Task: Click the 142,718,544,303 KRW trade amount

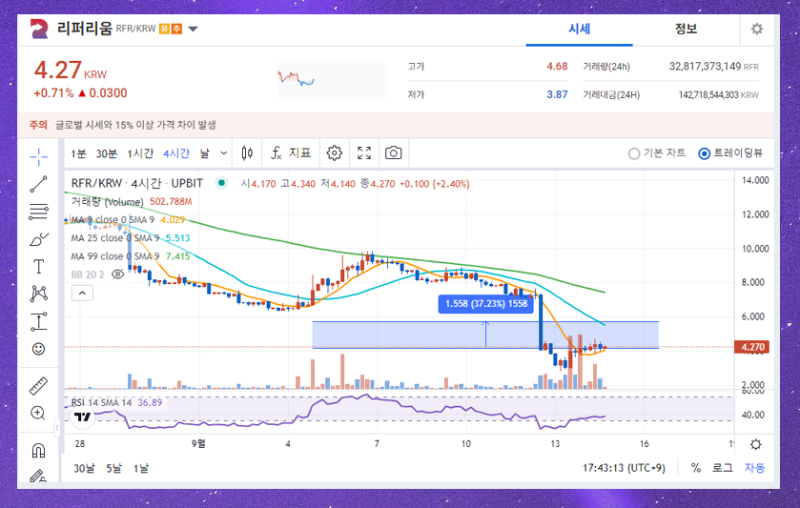Action: click(x=718, y=95)
